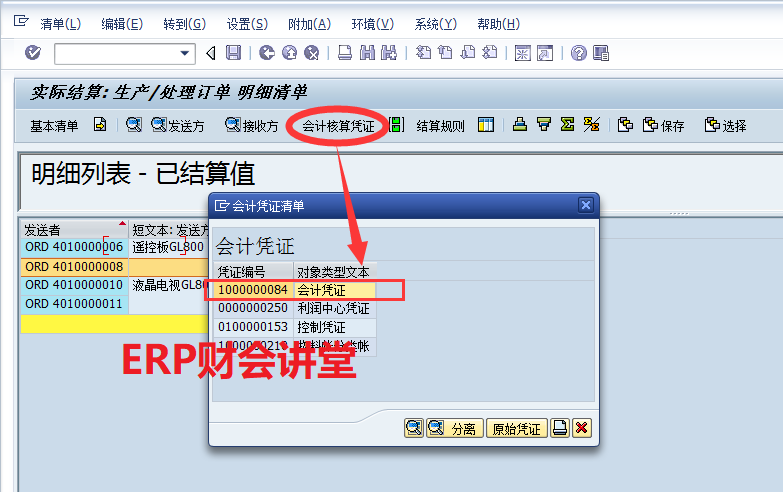Viewport: 783px width, 492px height.
Task: Click in the command input field
Action: (115, 53)
